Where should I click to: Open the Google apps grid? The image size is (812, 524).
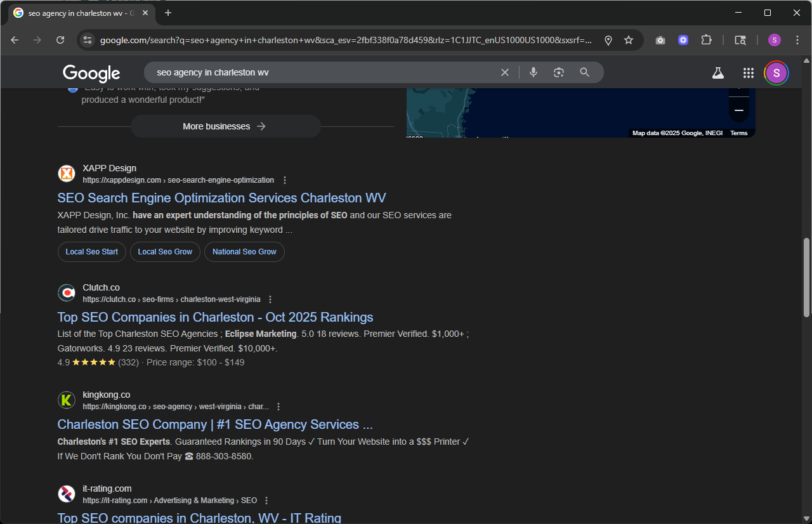749,73
